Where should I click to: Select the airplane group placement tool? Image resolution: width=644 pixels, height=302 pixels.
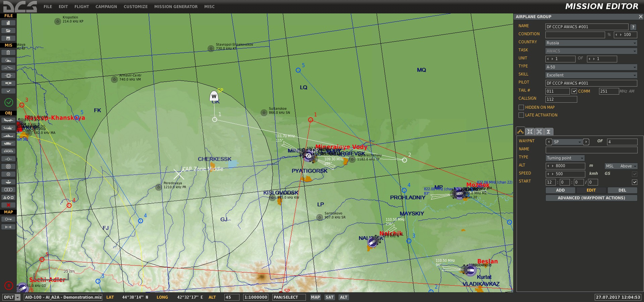coord(8,120)
